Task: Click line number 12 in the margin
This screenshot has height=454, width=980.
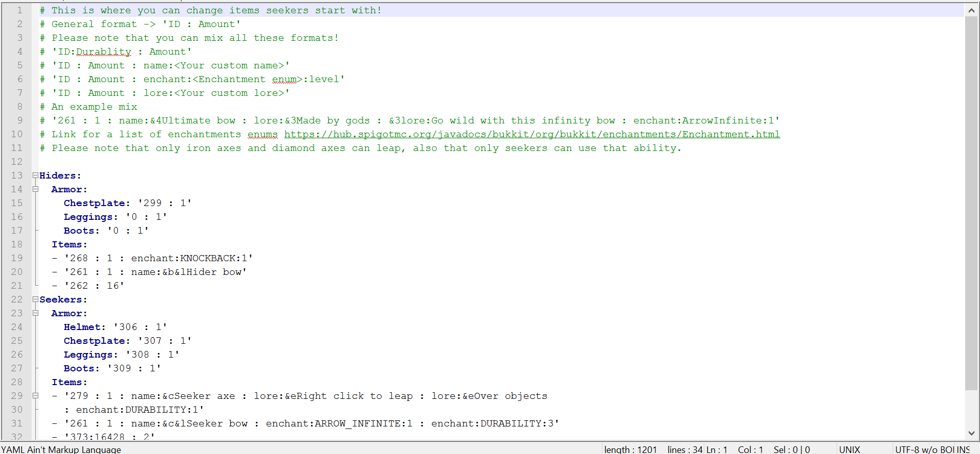Action: tap(17, 162)
